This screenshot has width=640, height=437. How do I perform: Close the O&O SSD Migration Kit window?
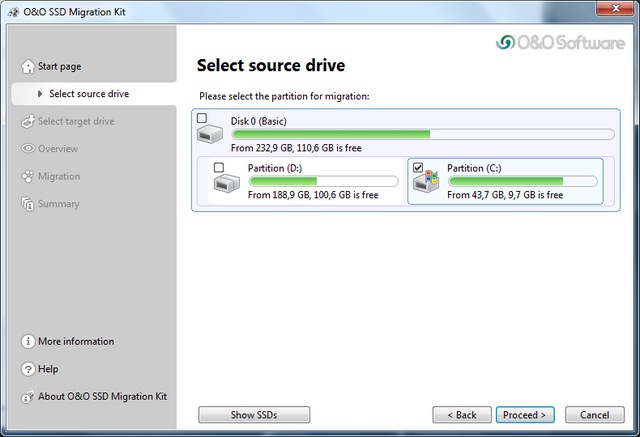coord(615,9)
